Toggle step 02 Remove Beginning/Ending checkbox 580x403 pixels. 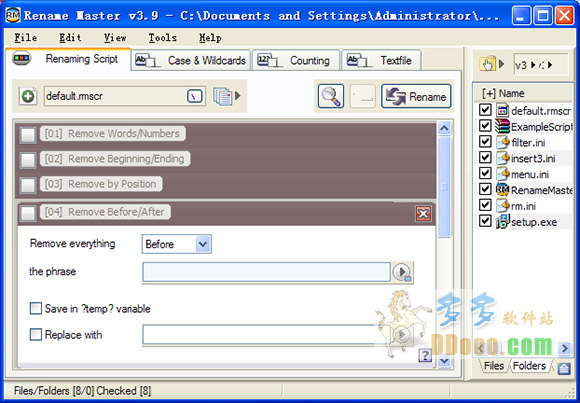(28, 160)
